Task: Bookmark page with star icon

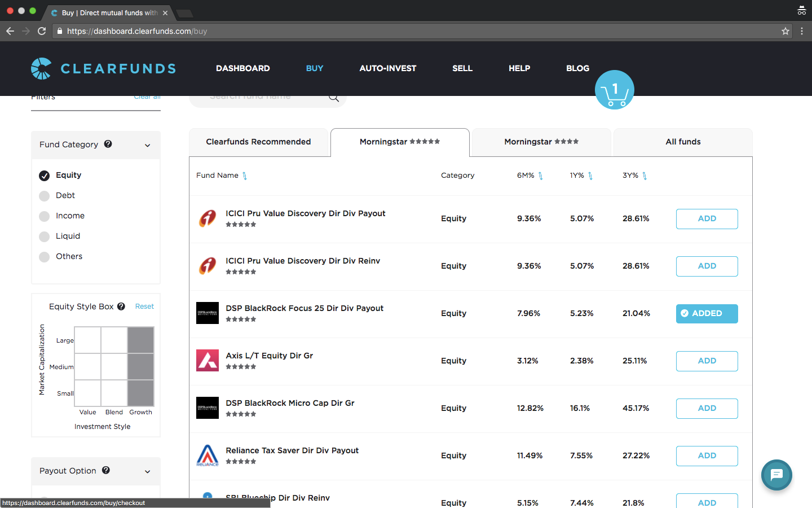Action: 785,31
